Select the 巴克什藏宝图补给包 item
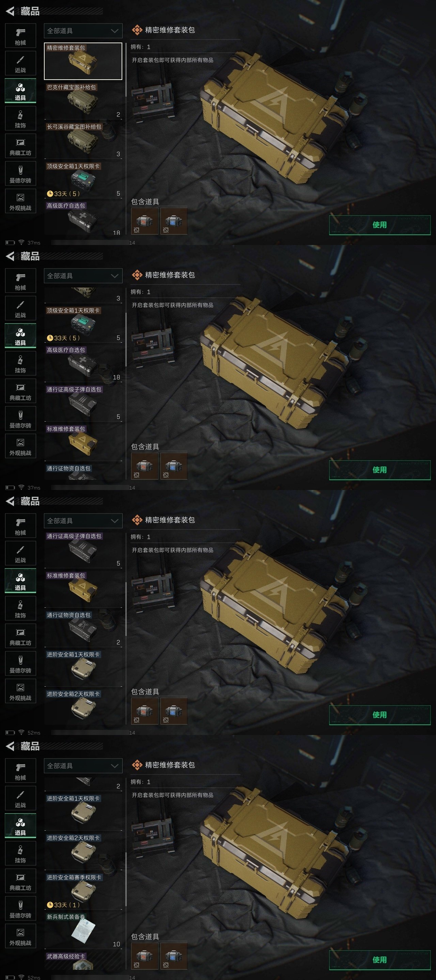This screenshot has height=980, width=436. 83,101
